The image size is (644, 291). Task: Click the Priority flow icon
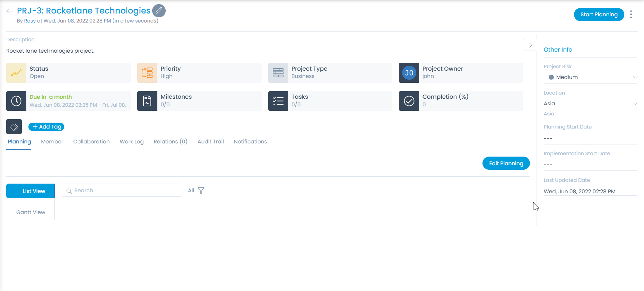pos(147,73)
